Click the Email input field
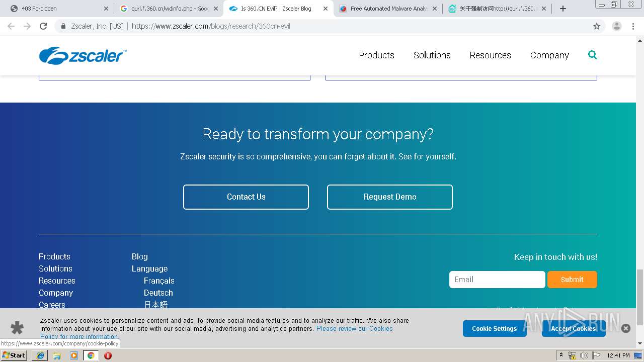 497,280
